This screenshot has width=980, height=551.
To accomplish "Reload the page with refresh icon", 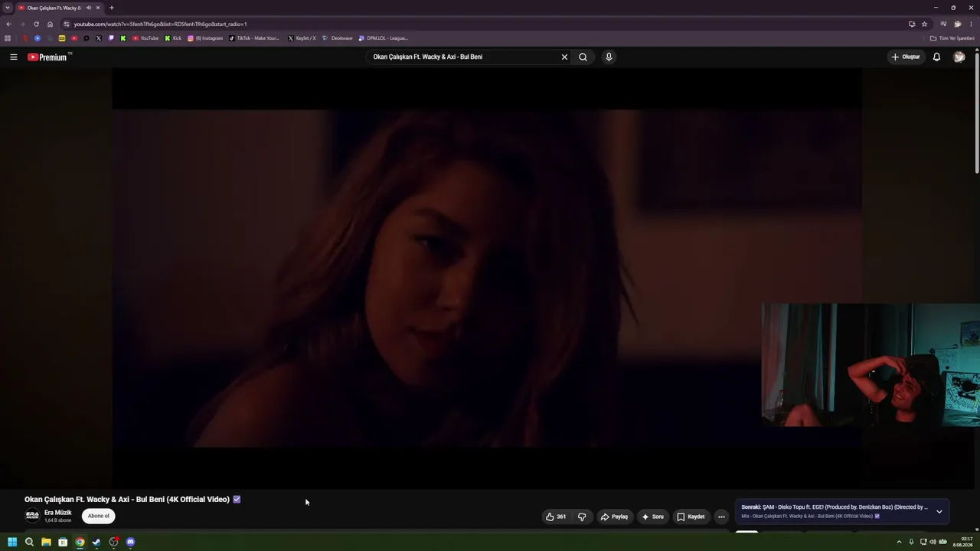I will click(36, 24).
